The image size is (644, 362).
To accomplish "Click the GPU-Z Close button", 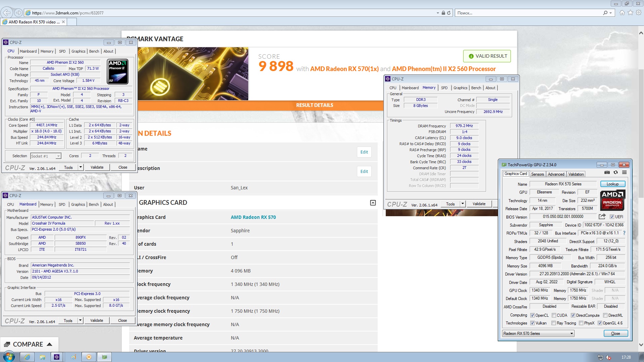I will 615,334.
